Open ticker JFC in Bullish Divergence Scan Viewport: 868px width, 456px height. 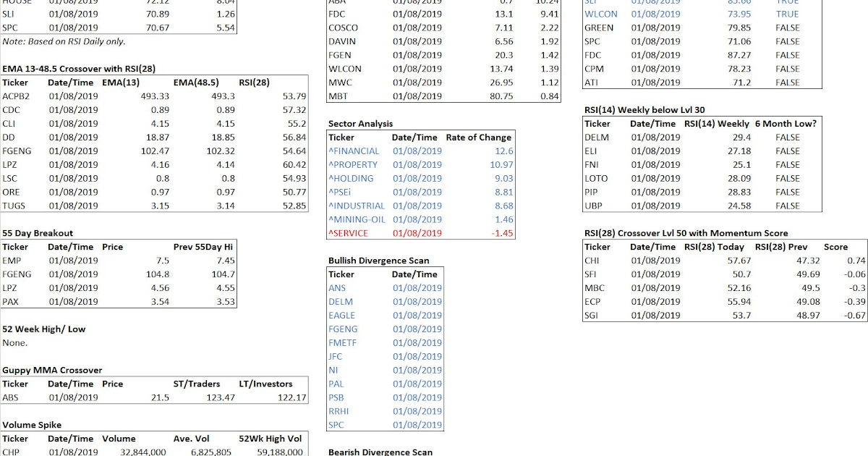[336, 356]
